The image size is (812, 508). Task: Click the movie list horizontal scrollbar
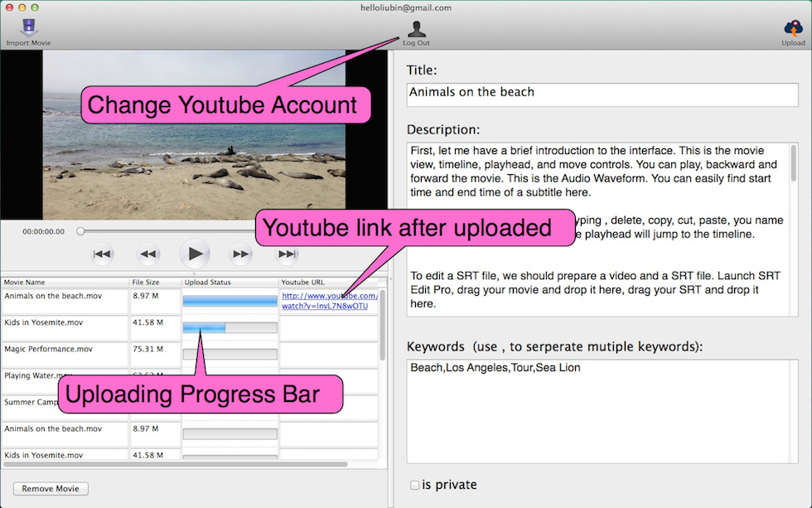(176, 465)
